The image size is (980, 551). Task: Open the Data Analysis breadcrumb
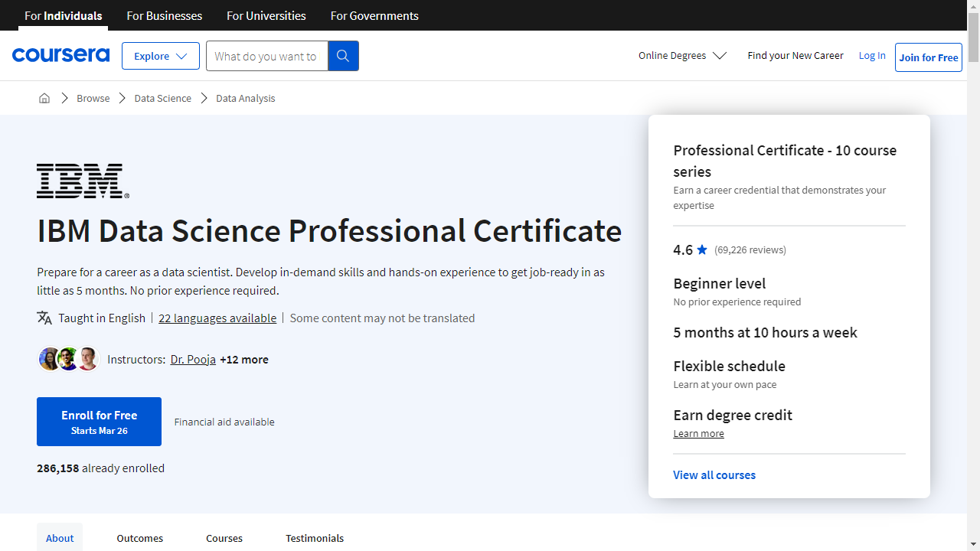click(245, 98)
